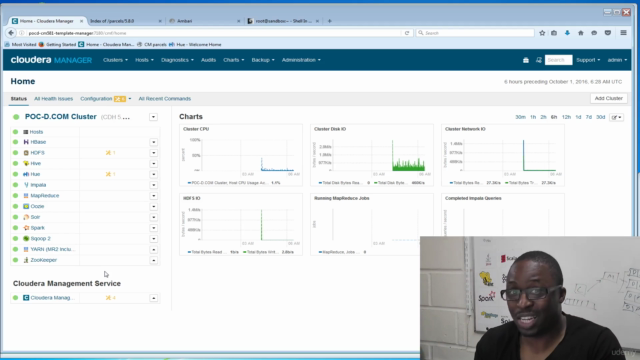Viewport: 640px width, 360px height.
Task: Click the Spark service icon
Action: (26, 228)
